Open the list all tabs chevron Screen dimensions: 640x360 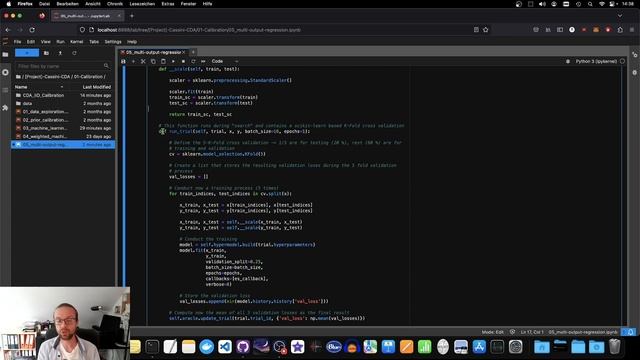[620, 16]
